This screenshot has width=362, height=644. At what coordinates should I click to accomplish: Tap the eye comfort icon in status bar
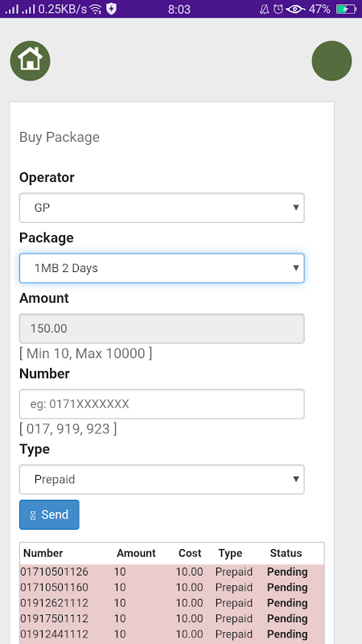click(295, 9)
